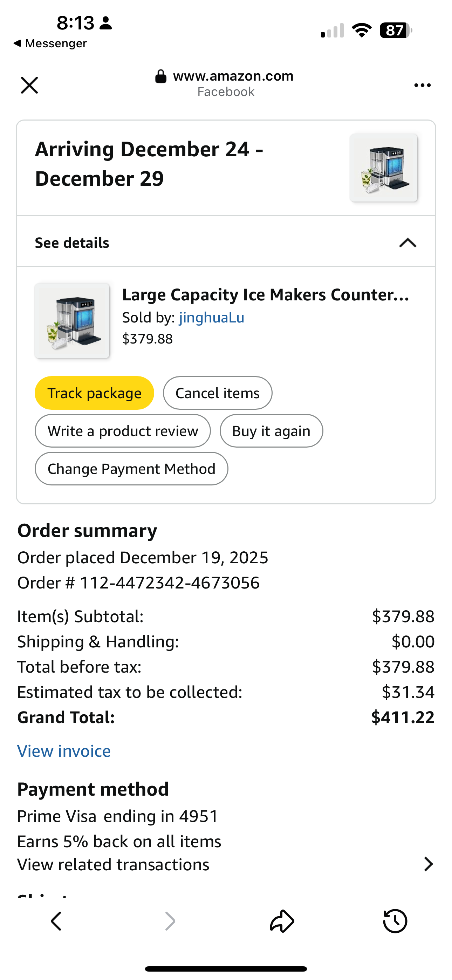Return to Messenger via back link

tap(50, 43)
